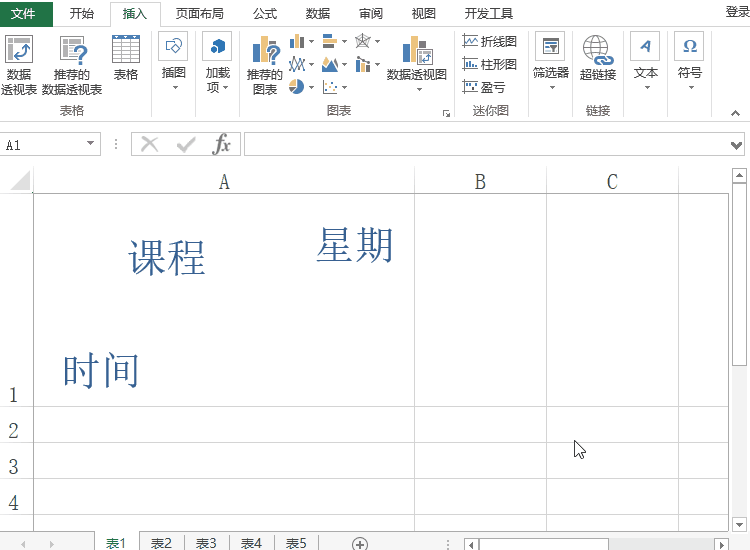Insert a PivotTable (数据透视表)
The width and height of the screenshot is (750, 550).
point(19,65)
